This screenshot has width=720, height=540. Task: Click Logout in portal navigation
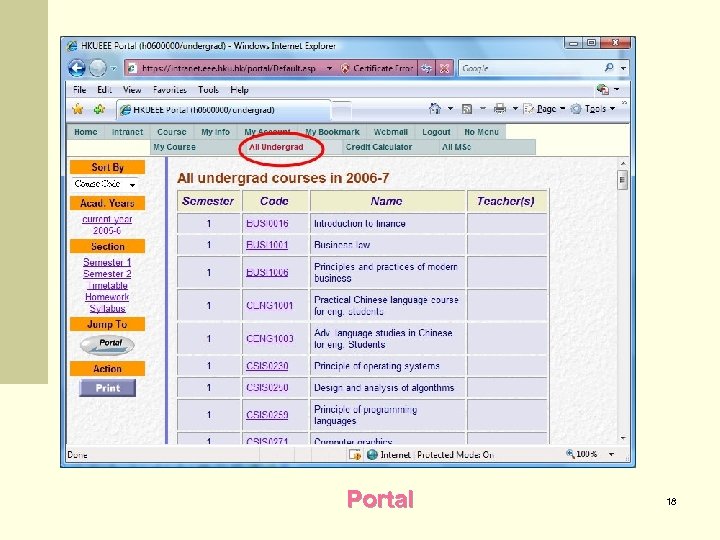(436, 132)
